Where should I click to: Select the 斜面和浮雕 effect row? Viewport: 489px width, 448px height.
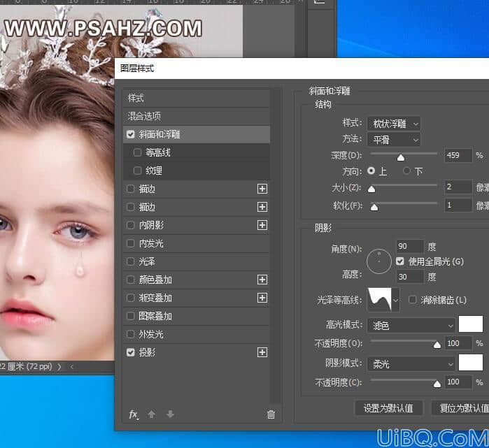coord(196,134)
